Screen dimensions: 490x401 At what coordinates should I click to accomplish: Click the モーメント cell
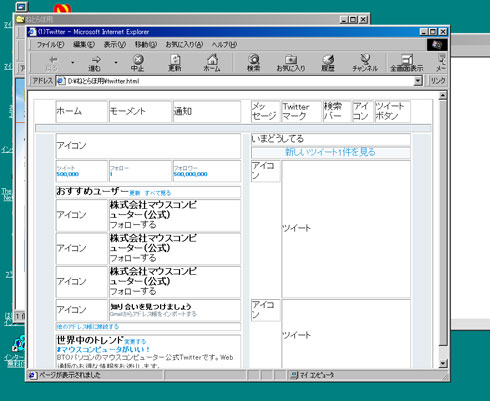point(140,111)
